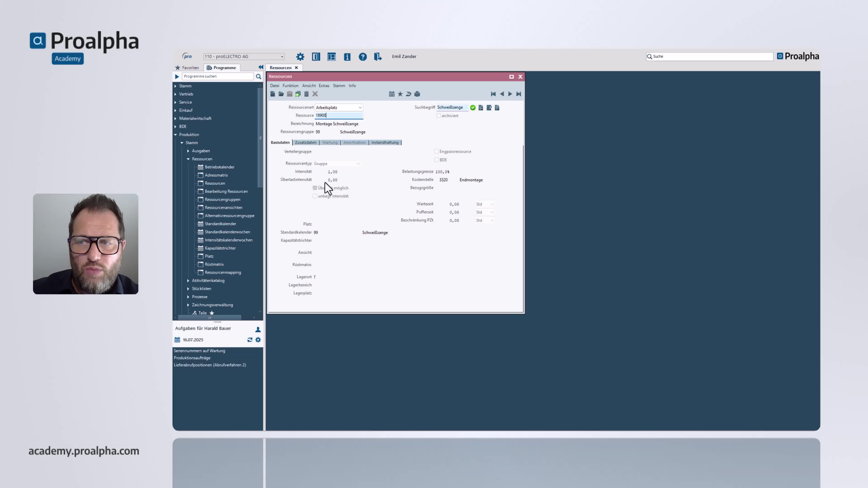Toggle the archiviert checkbox

pos(438,115)
